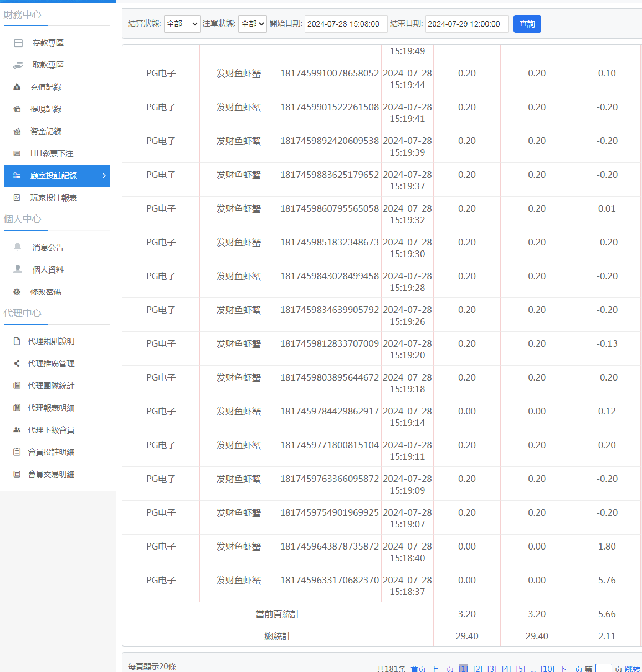Click the 取款專區 withdrawal icon
Screen dimensions: 642x672
[x=18, y=65]
